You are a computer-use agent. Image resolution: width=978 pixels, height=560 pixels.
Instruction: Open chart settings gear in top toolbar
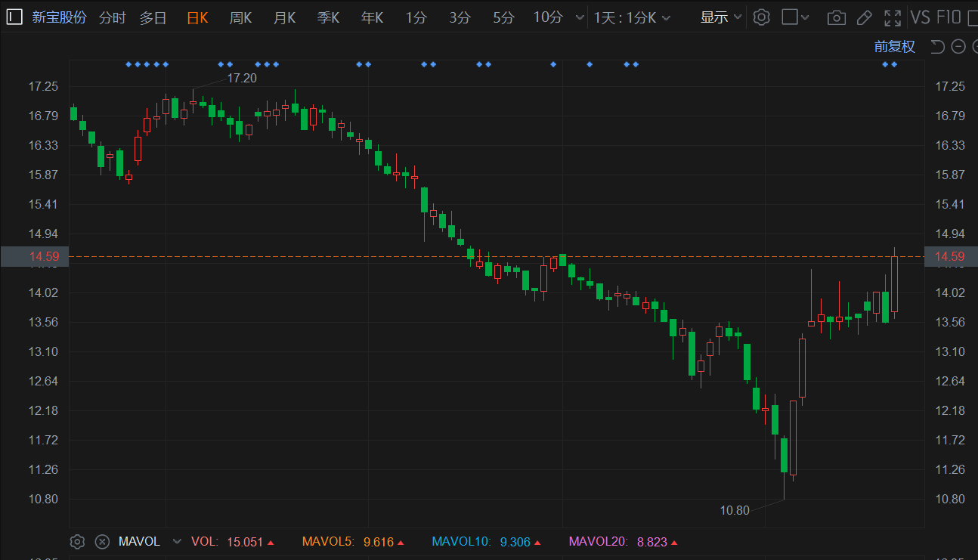[761, 17]
